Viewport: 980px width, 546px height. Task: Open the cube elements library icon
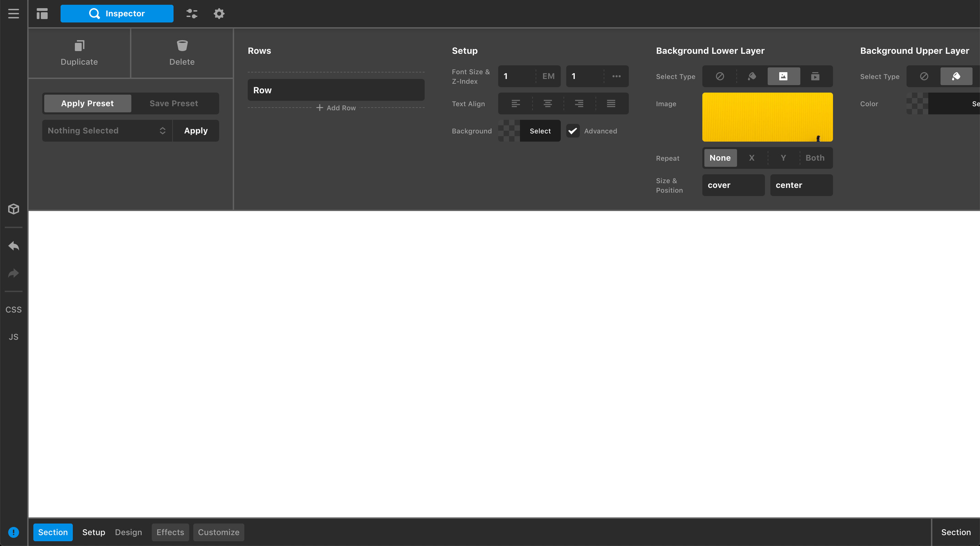pyautogui.click(x=13, y=209)
